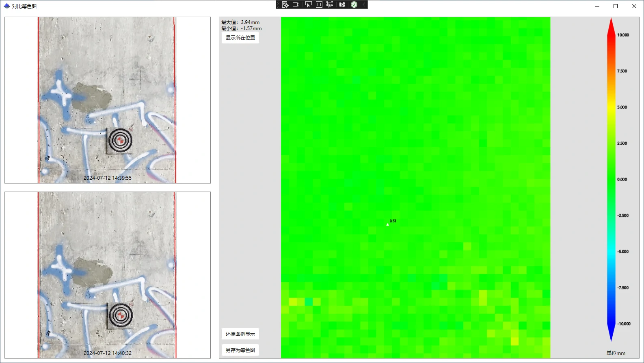Click the blue bottom arrow of the color legend

[611, 333]
